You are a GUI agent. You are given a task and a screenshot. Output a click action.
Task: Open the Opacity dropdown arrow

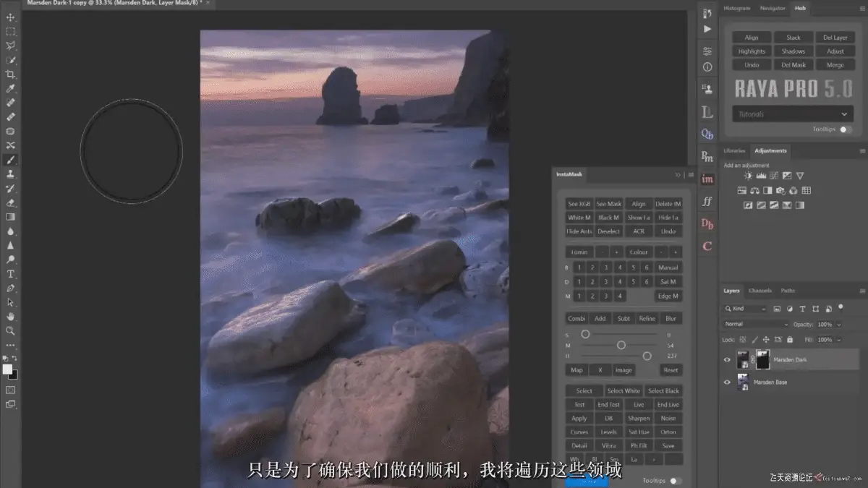coord(838,325)
